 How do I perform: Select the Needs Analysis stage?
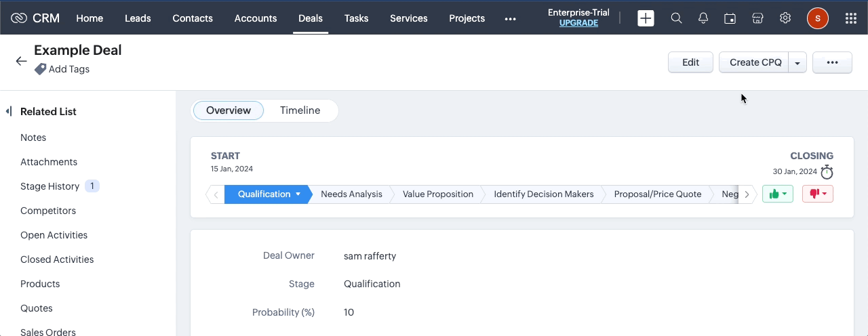coord(351,194)
